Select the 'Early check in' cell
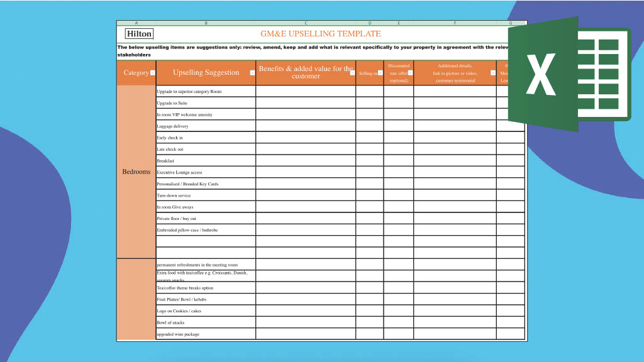This screenshot has height=362, width=644. (x=206, y=138)
